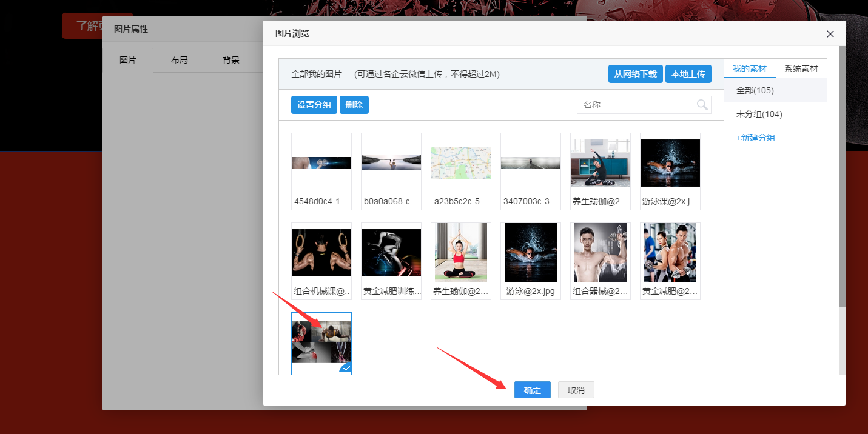
Task: Click the 删除 button
Action: 354,105
